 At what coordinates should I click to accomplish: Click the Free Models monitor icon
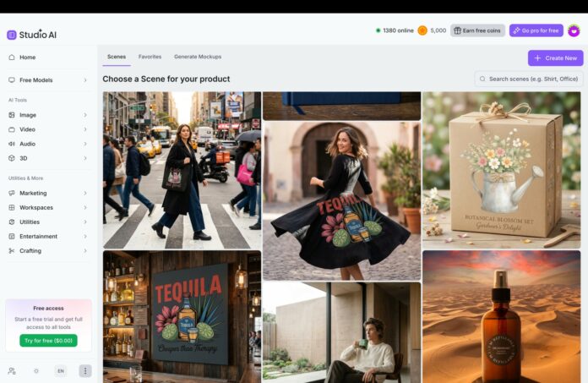click(x=12, y=80)
